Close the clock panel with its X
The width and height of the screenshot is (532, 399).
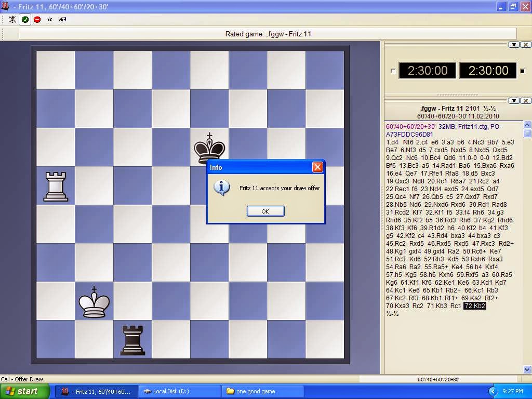pos(526,45)
